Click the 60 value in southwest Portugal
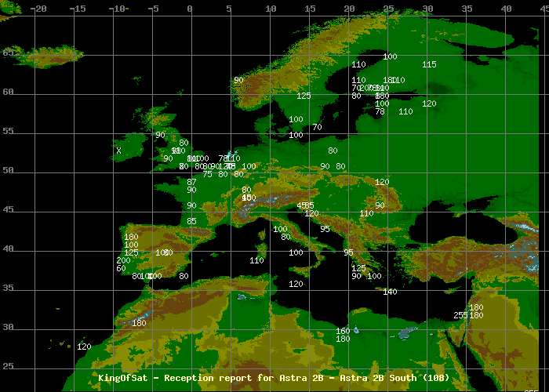549x392 pixels. (121, 268)
